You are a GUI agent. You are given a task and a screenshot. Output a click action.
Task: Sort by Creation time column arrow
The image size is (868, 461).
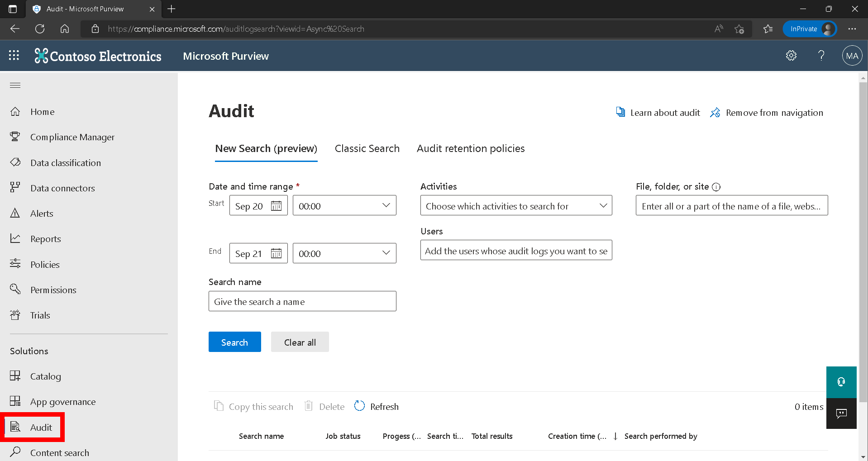tap(615, 436)
